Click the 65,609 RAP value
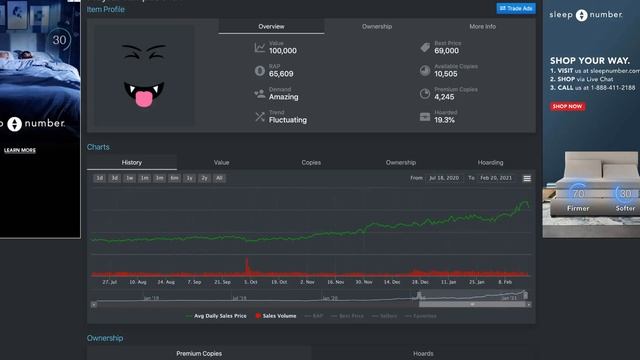640x360 pixels. tap(281, 74)
